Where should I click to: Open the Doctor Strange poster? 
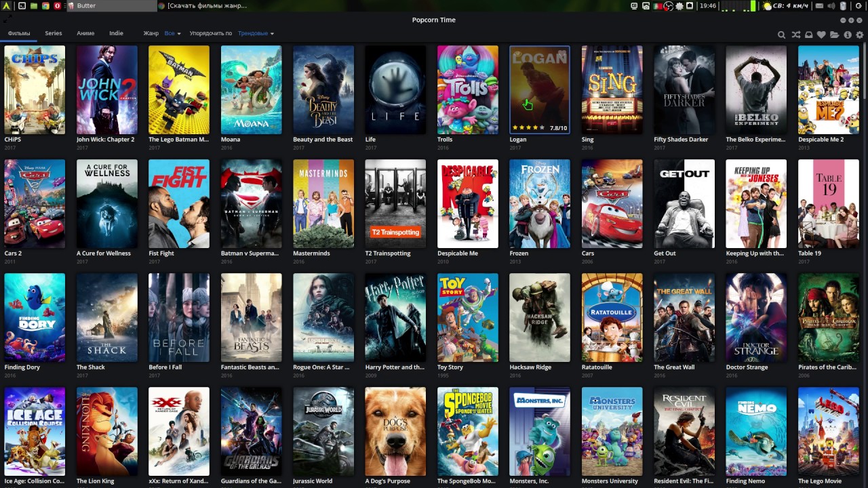[756, 318]
